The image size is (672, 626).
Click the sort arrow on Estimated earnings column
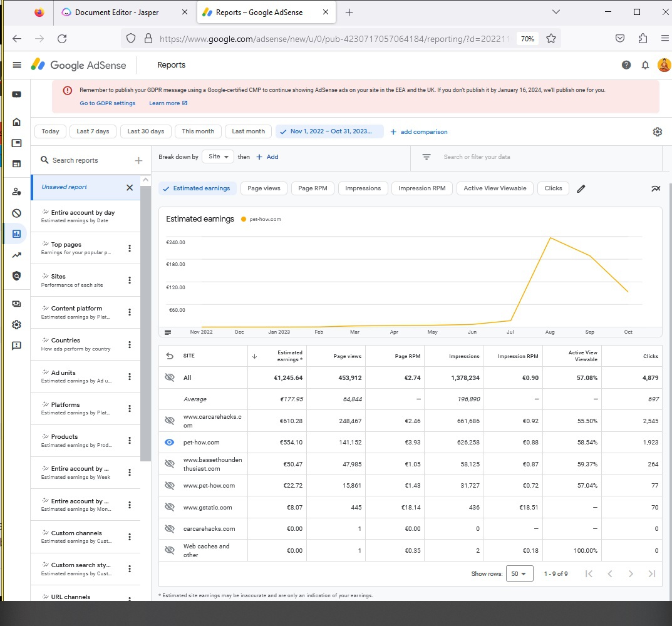point(254,356)
